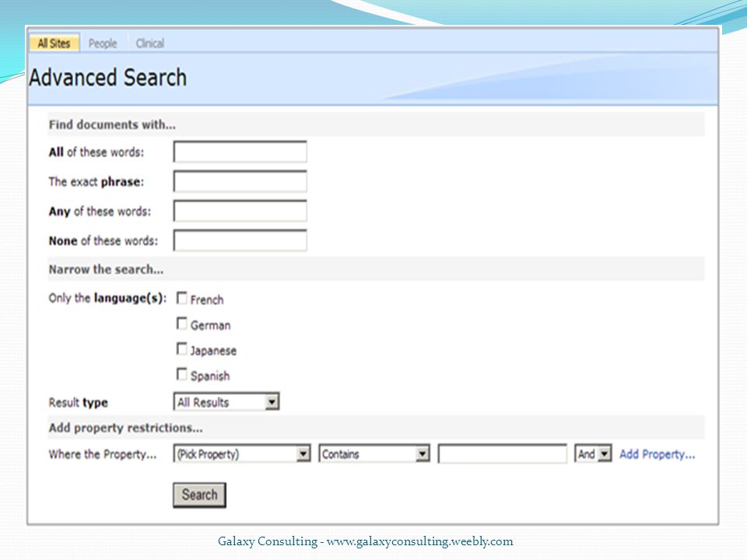Image resolution: width=747 pixels, height=560 pixels.
Task: Click the 'Where the Property...' label
Action: (x=103, y=454)
